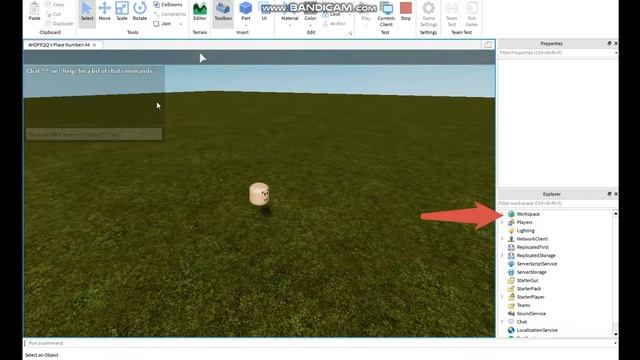
Task: Enable the Join checkbox
Action: [156, 24]
